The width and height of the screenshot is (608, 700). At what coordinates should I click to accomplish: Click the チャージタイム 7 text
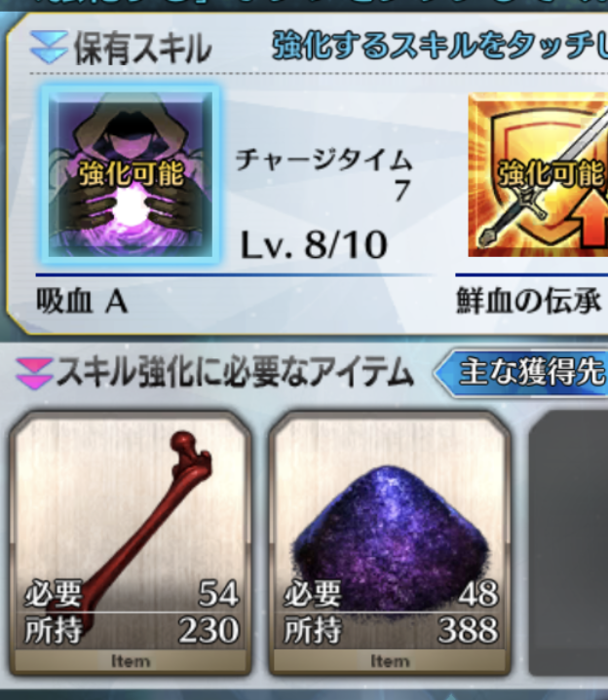coord(323,175)
